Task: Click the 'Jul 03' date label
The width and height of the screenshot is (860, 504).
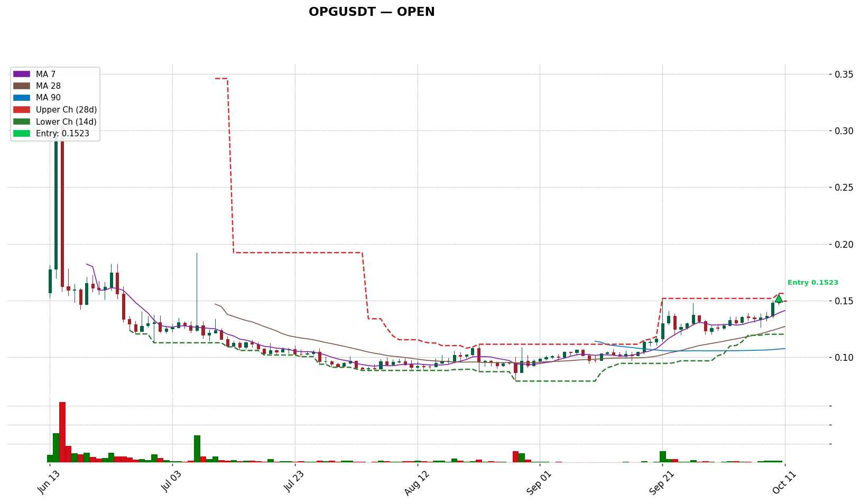Action: coord(171,483)
